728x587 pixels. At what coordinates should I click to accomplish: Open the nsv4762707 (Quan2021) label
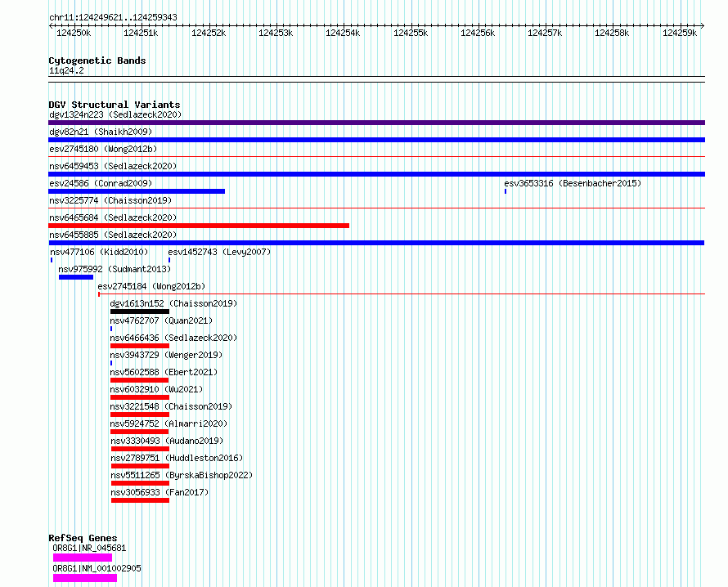(161, 320)
